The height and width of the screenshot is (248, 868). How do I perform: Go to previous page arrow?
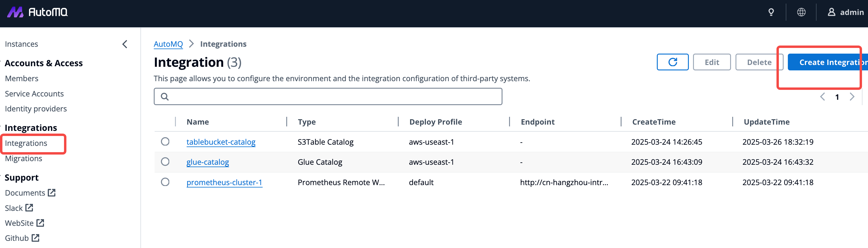click(822, 97)
